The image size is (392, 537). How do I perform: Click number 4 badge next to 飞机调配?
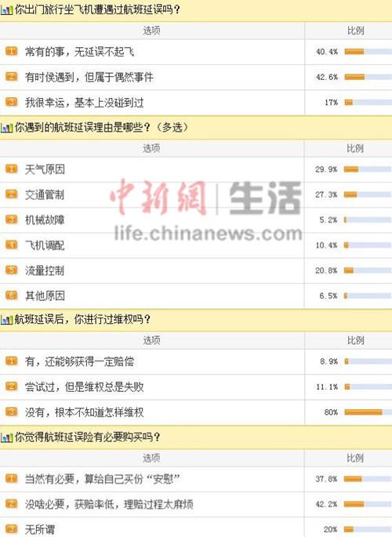pos(11,245)
